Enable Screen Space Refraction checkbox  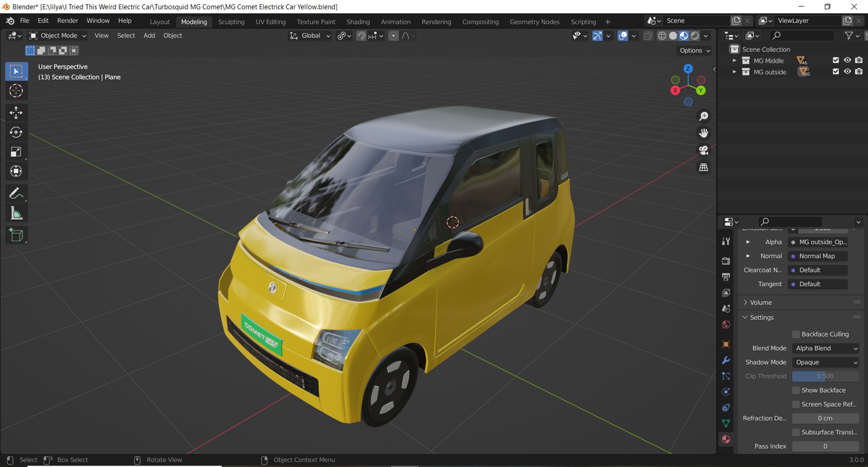[x=796, y=404]
